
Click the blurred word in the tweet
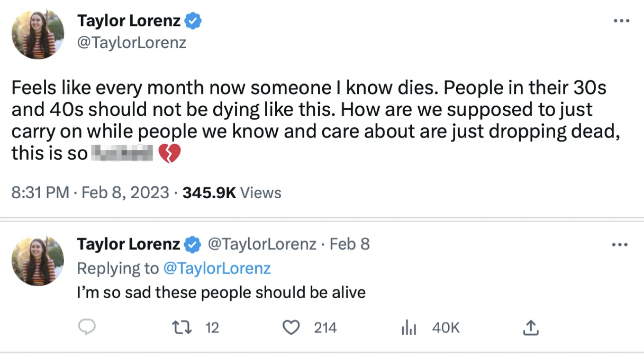pyautogui.click(x=122, y=154)
